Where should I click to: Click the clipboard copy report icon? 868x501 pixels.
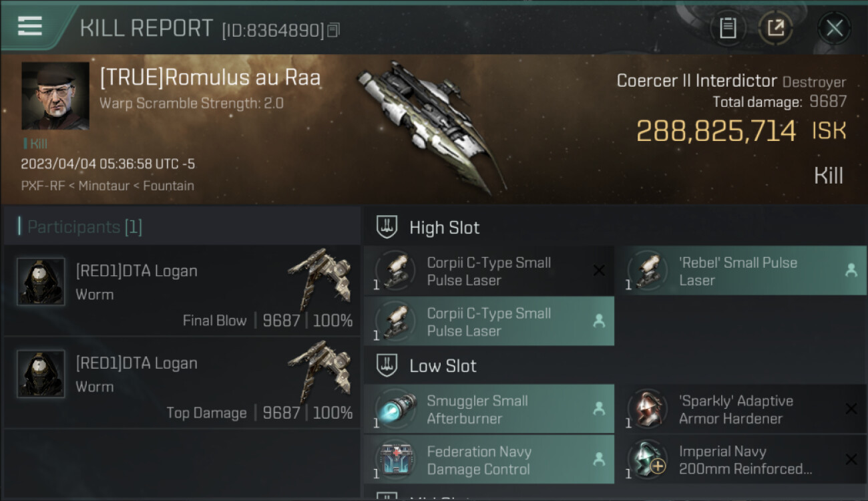pyautogui.click(x=728, y=28)
